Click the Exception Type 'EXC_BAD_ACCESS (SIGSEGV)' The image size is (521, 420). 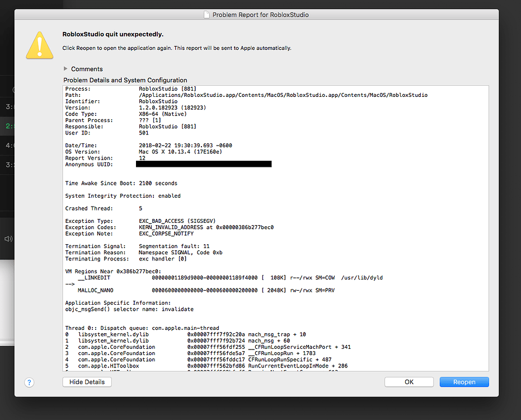tap(177, 221)
